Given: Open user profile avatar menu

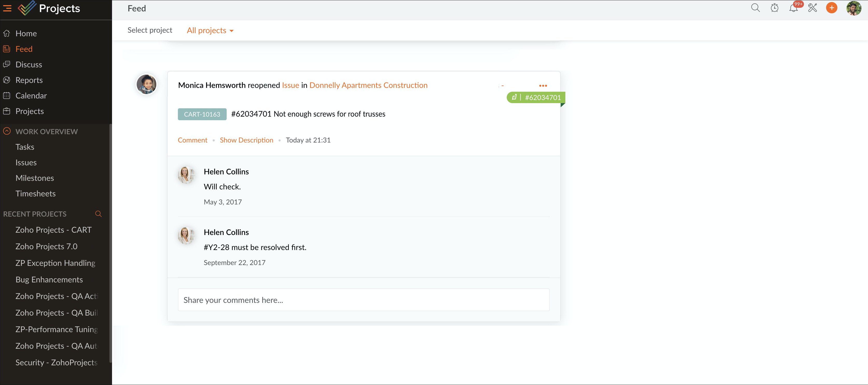Looking at the screenshot, I should (x=853, y=8).
